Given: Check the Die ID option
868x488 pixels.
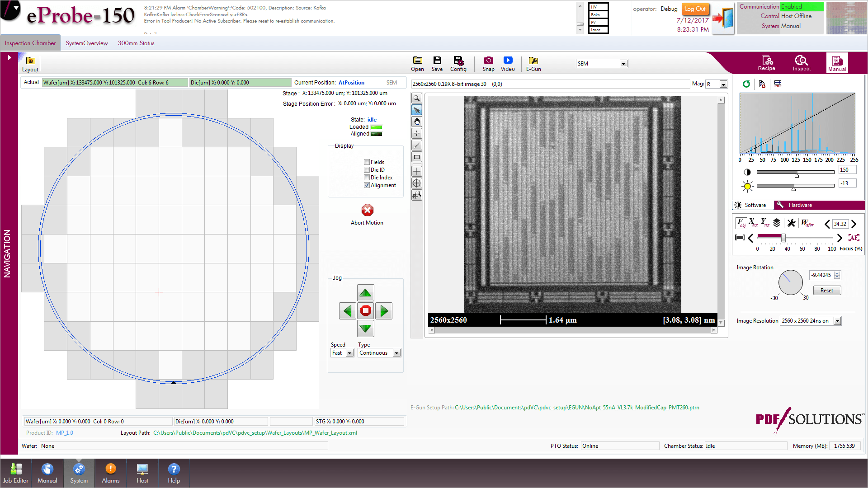Looking at the screenshot, I should click(x=367, y=169).
